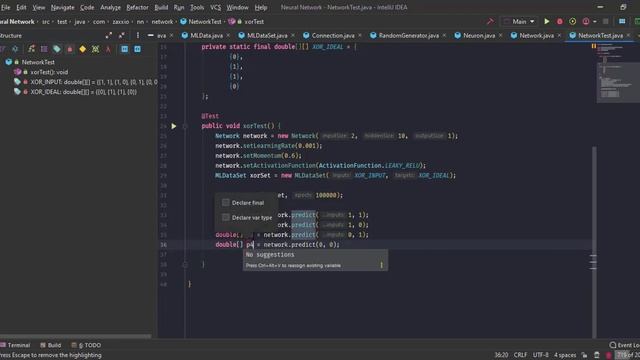Viewport: 640px width, 360px height.
Task: Collapse fold marker on xorTest method line
Action: point(185,126)
